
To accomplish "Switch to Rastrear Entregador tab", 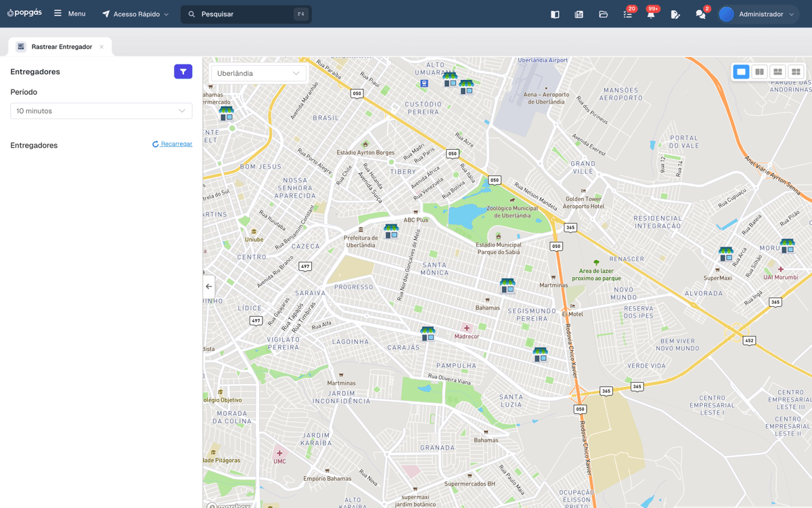I will coord(62,47).
